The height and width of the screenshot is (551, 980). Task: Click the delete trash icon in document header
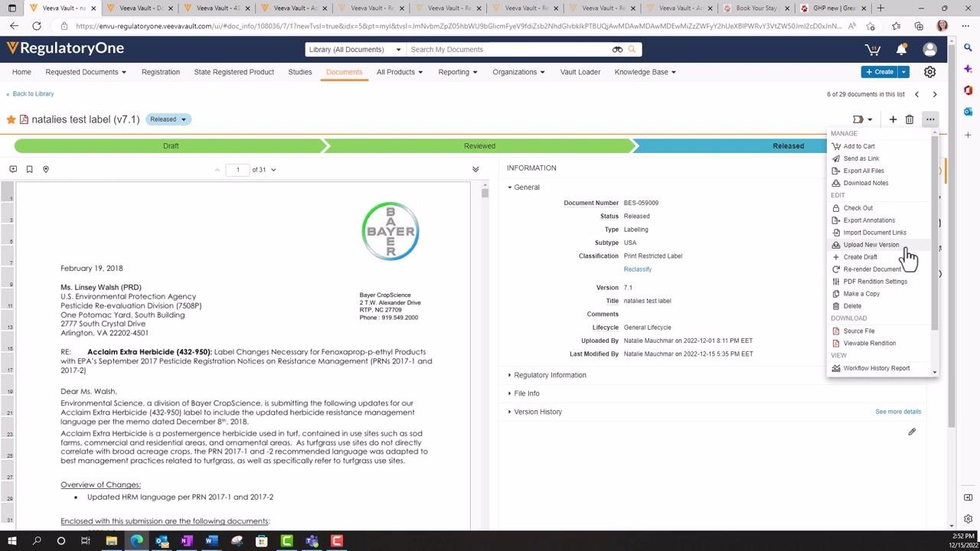click(x=910, y=119)
